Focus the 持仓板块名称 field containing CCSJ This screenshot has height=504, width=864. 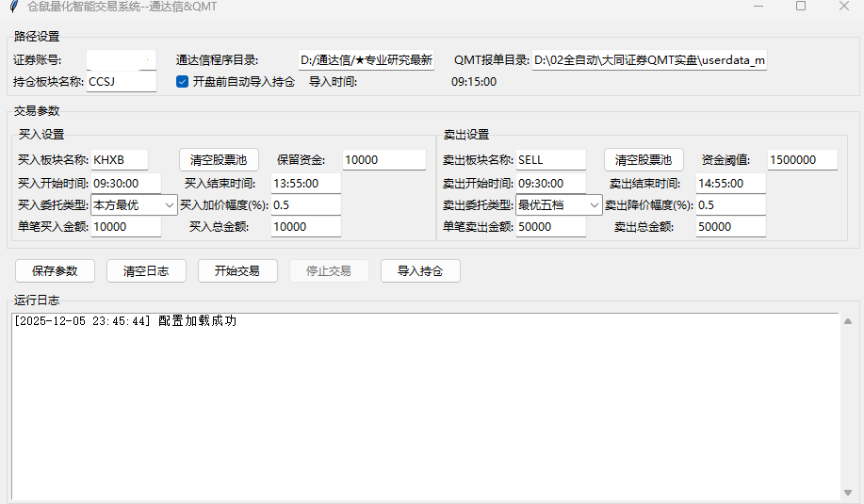121,82
